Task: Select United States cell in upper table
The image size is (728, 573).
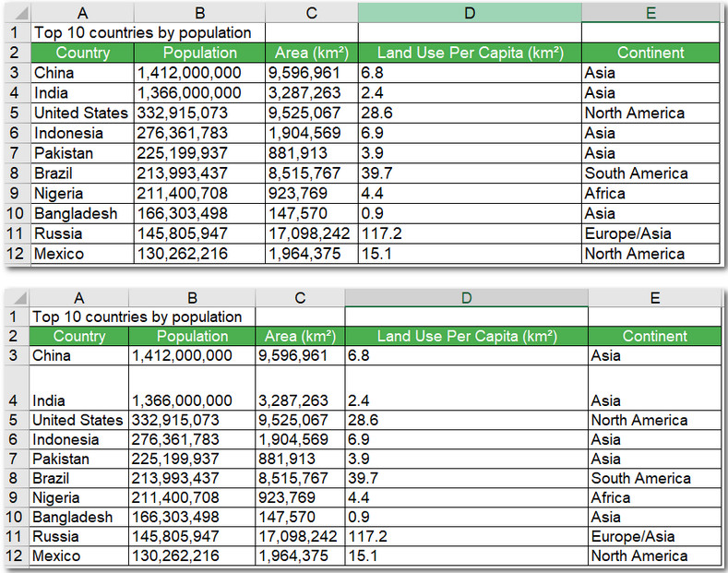Action: click(83, 113)
